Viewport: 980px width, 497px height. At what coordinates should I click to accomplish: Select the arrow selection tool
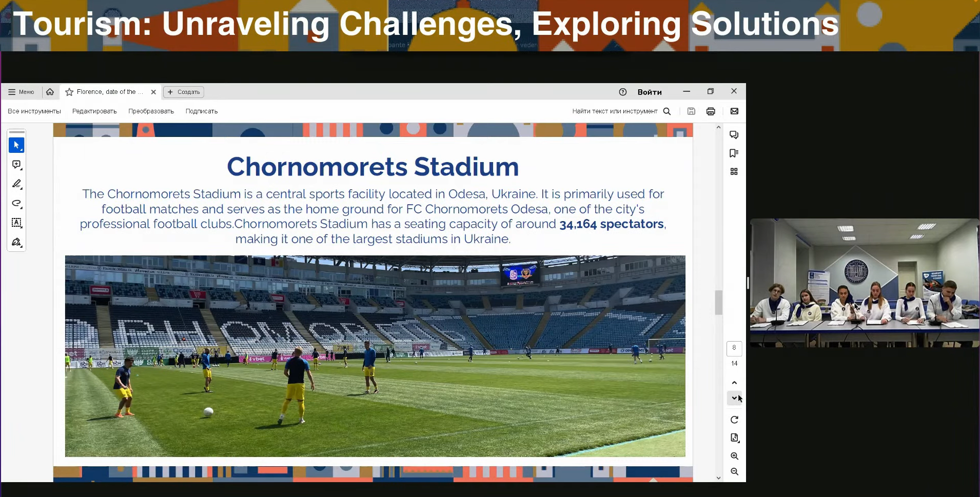coord(16,145)
